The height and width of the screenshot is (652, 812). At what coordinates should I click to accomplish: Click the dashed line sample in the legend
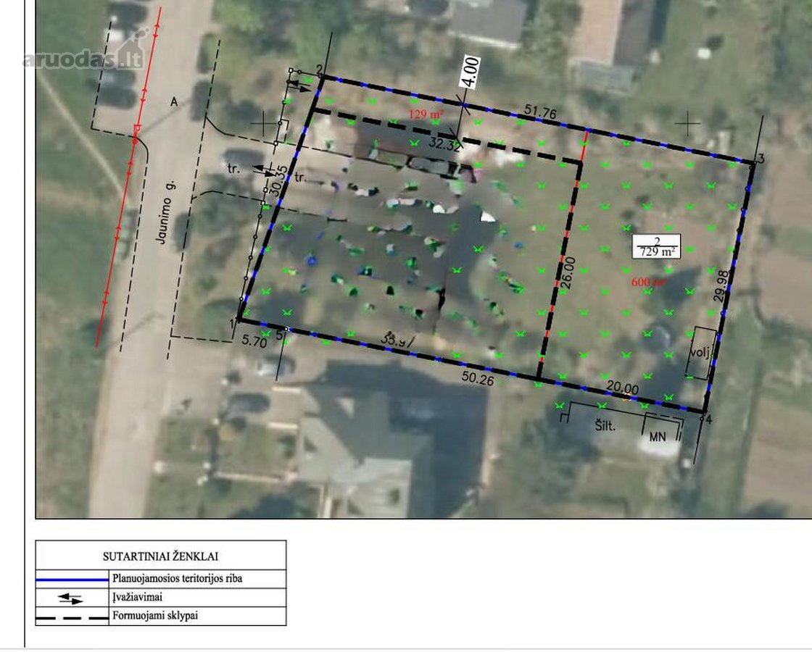[x=72, y=618]
